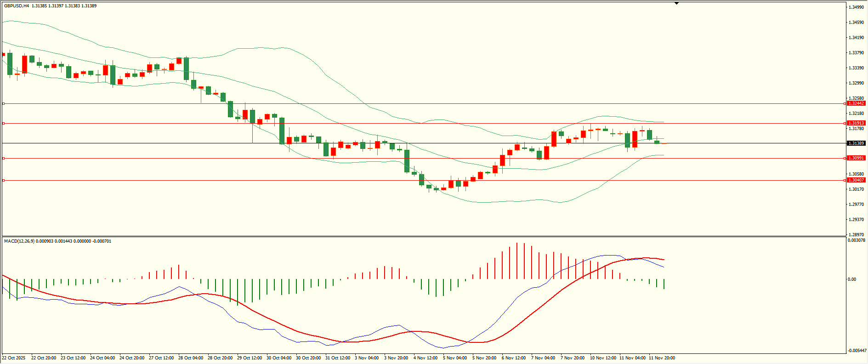
Task: Select the 28 Oct 04:00 time label
Action: click(x=190, y=358)
